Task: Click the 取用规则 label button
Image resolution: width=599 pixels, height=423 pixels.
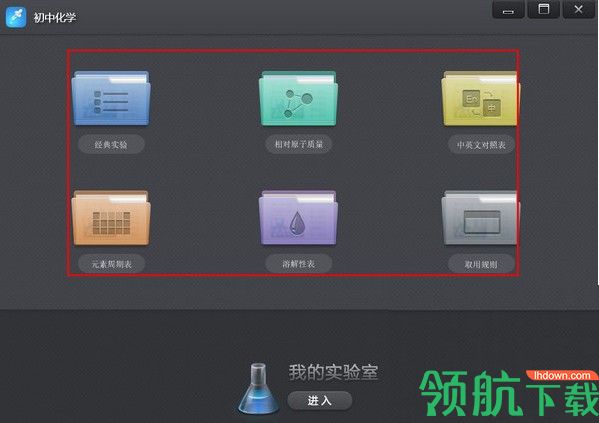Action: (x=481, y=264)
